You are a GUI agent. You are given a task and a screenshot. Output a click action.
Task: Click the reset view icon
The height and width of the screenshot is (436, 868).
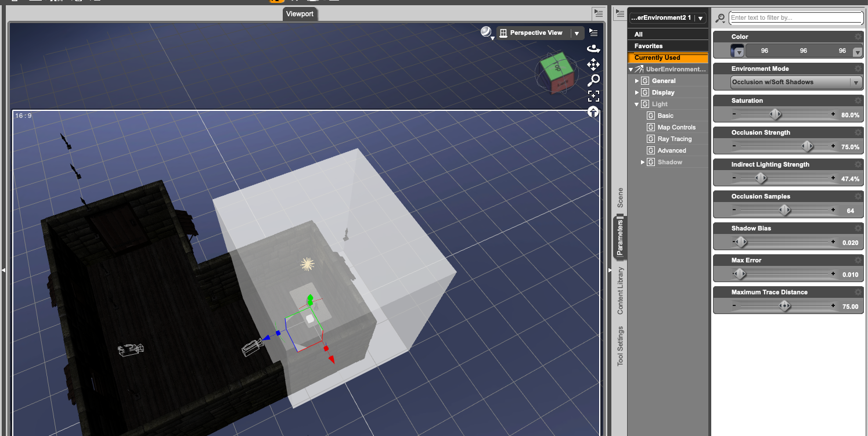pyautogui.click(x=593, y=112)
